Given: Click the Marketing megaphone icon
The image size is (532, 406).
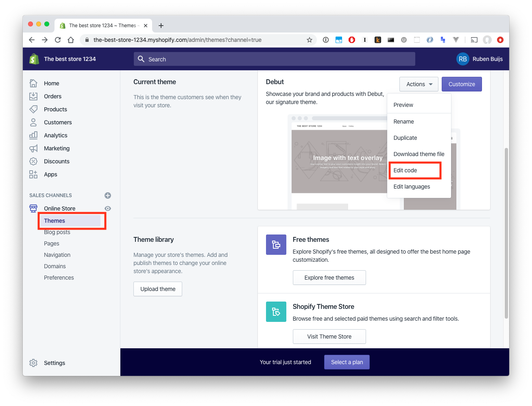Looking at the screenshot, I should pos(33,148).
